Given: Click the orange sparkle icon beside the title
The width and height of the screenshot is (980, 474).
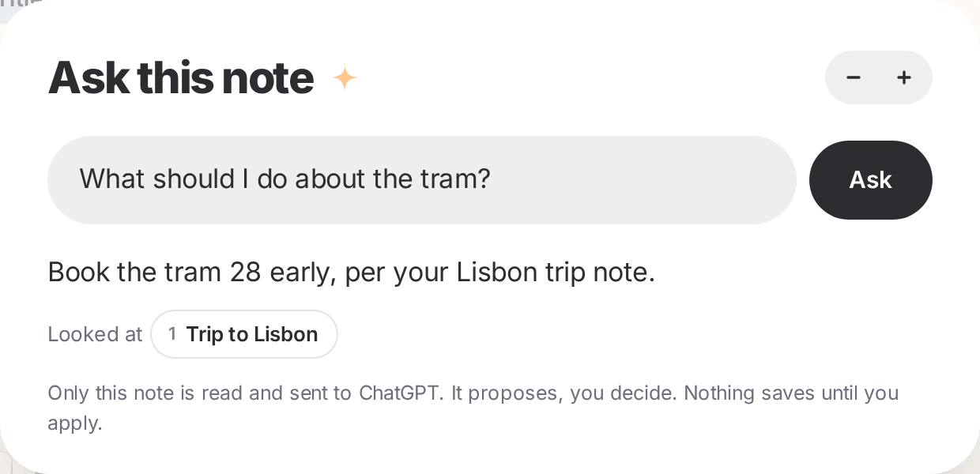Looking at the screenshot, I should 345,77.
